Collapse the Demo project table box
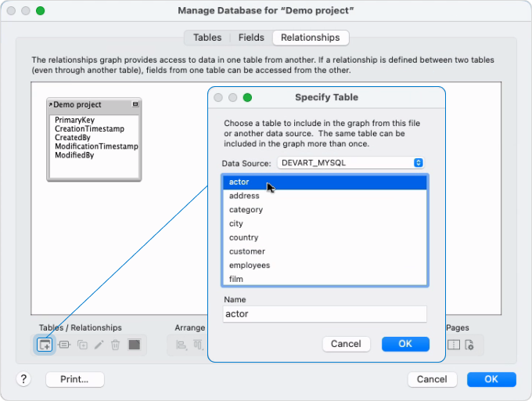This screenshot has width=532, height=401. coord(135,104)
